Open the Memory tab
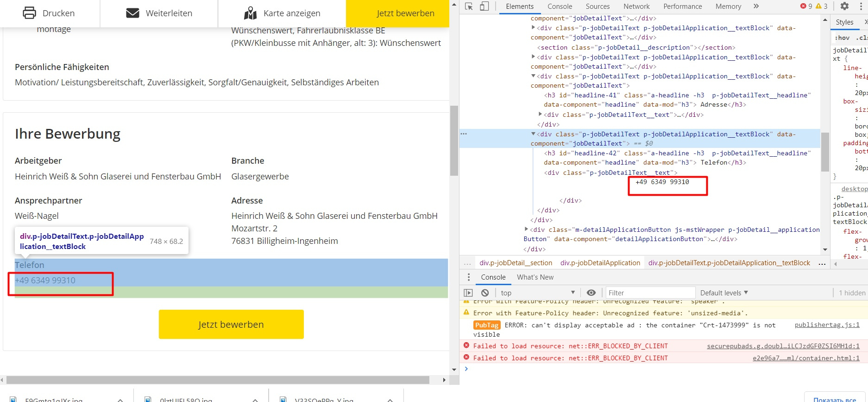This screenshot has height=402, width=868. [728, 6]
